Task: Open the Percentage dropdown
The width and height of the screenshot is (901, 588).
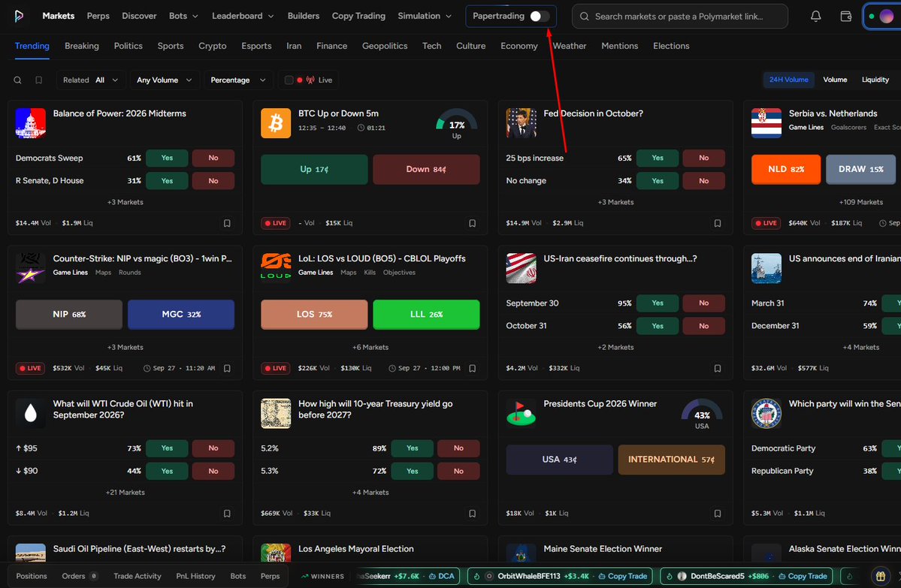Action: tap(238, 80)
